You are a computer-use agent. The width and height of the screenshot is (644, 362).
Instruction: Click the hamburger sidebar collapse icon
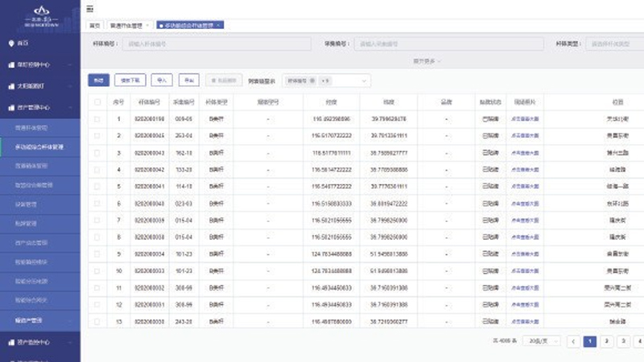coord(90,8)
